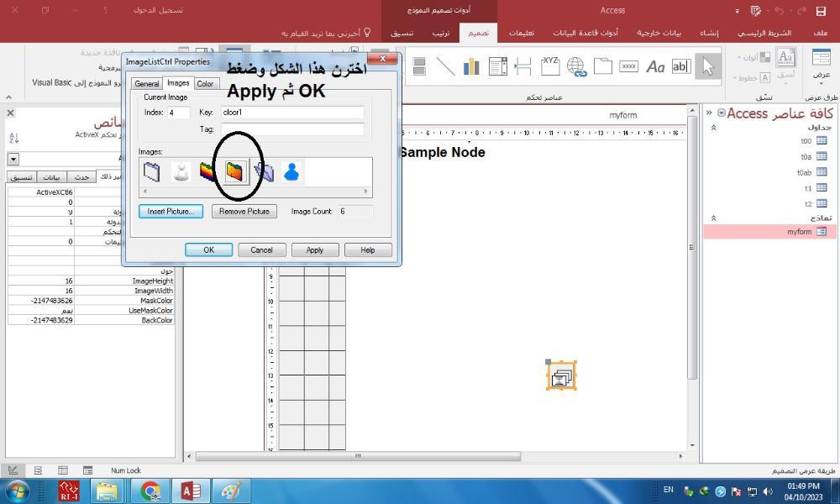
Task: Click the empty Tag input field
Action: tap(292, 129)
